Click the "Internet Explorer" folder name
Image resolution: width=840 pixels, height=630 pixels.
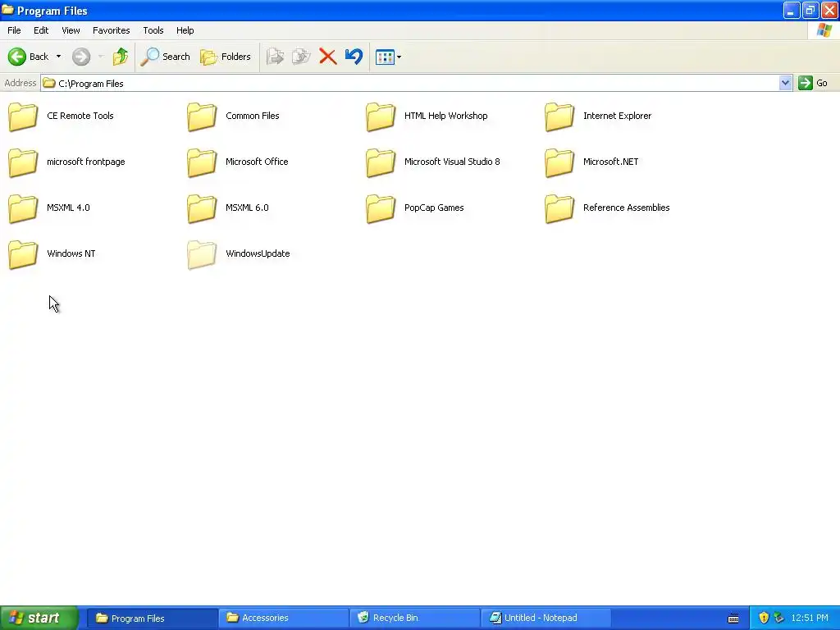[617, 115]
